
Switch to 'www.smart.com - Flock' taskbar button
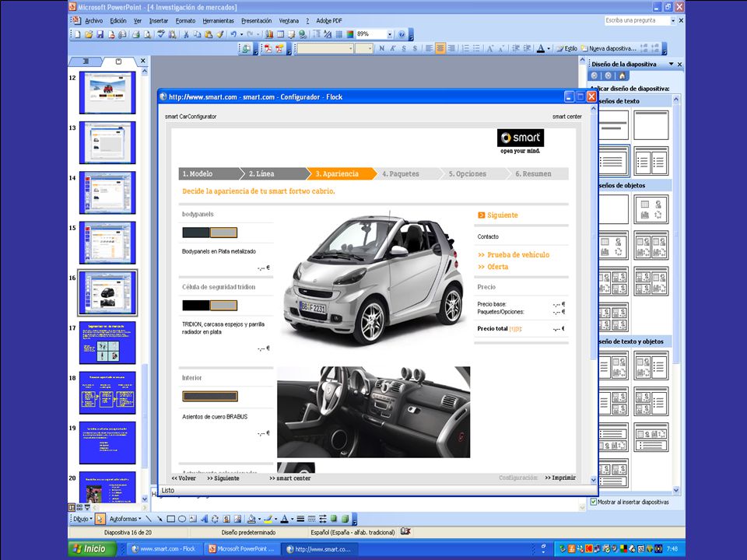click(164, 548)
